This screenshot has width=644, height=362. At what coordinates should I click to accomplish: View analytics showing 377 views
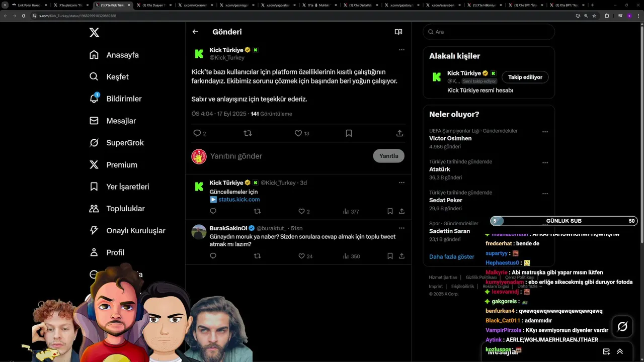click(351, 212)
